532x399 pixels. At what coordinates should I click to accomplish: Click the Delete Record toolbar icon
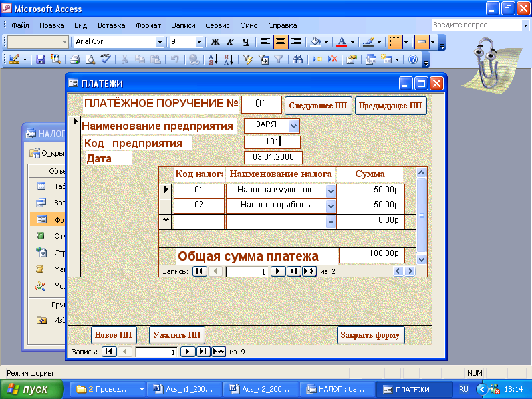(333, 59)
